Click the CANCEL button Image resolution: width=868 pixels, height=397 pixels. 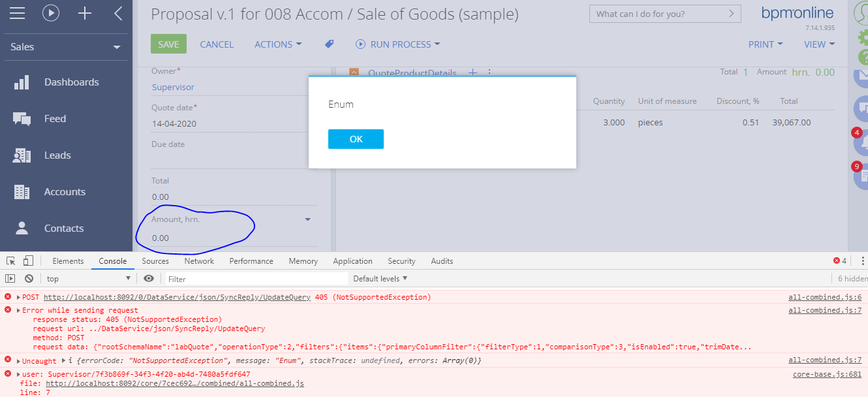coord(217,44)
